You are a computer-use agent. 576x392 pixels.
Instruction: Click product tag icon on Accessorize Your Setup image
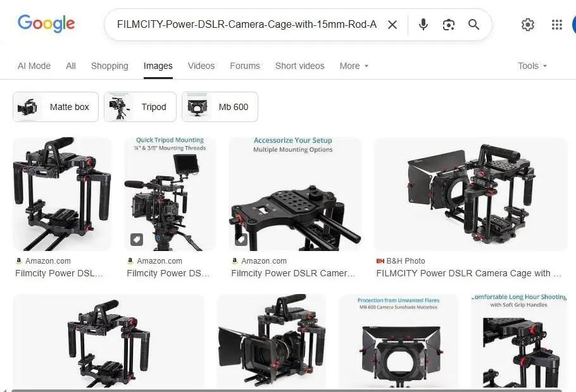[x=241, y=240]
